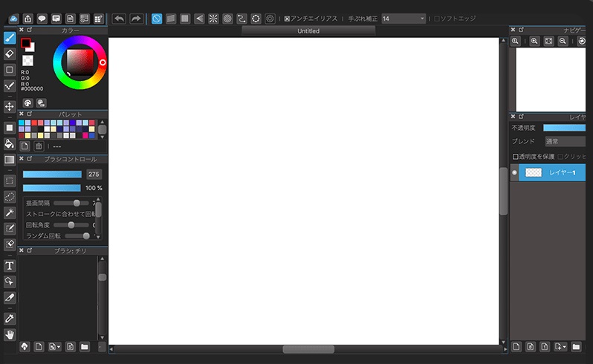Enable concentric circle snap

pyautogui.click(x=227, y=19)
